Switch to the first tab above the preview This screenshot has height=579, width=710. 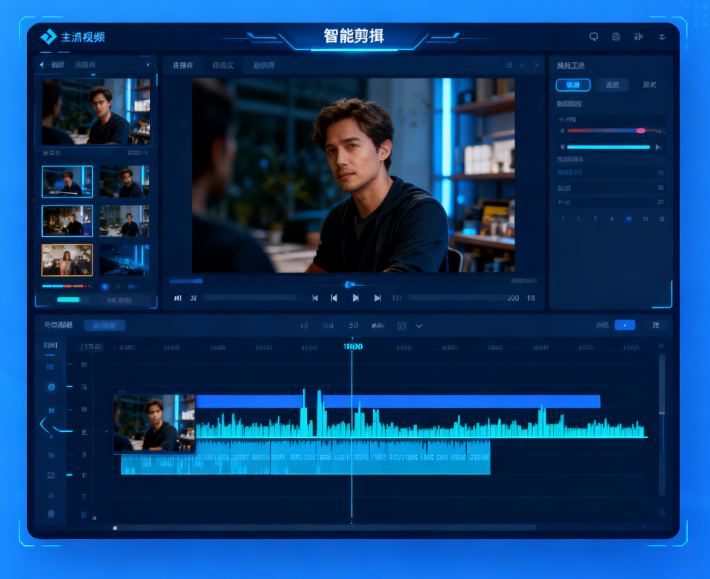click(182, 65)
